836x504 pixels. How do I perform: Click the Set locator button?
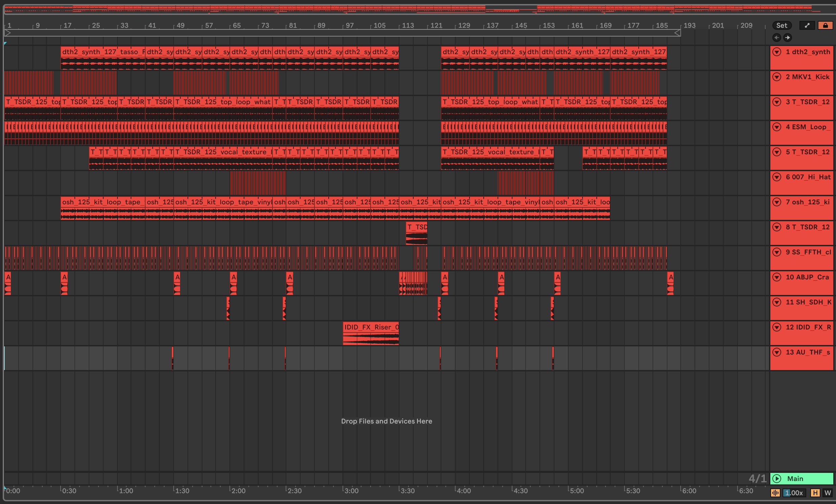pos(782,25)
